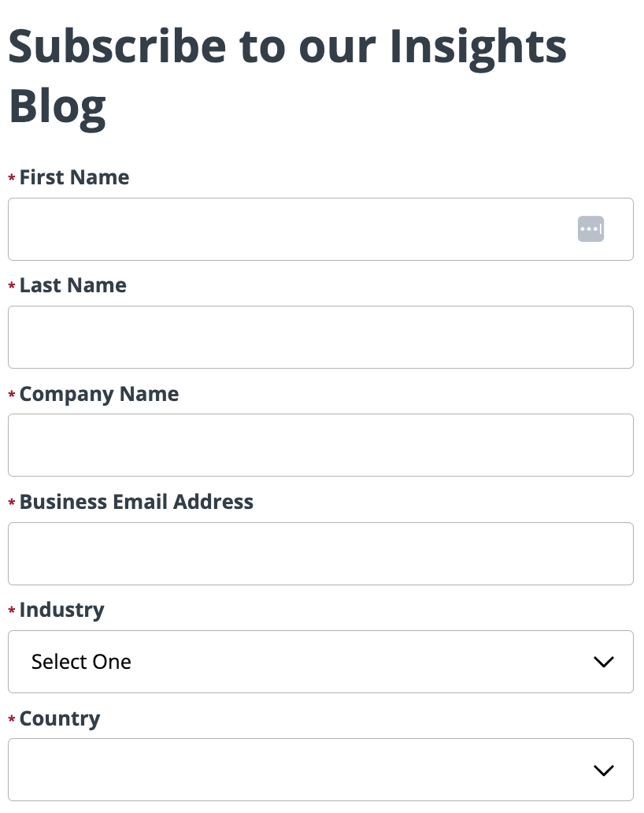Open the Select One industry list
The width and height of the screenshot is (644, 813).
[81, 662]
